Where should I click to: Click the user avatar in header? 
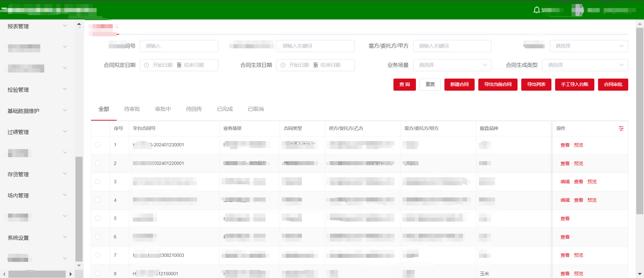tap(578, 10)
